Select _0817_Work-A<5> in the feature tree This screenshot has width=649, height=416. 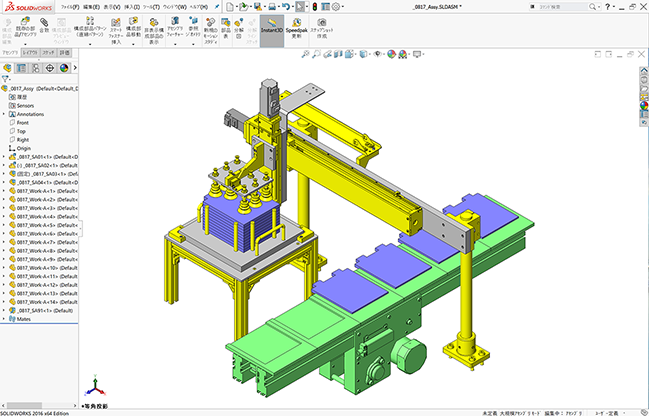tap(35, 225)
